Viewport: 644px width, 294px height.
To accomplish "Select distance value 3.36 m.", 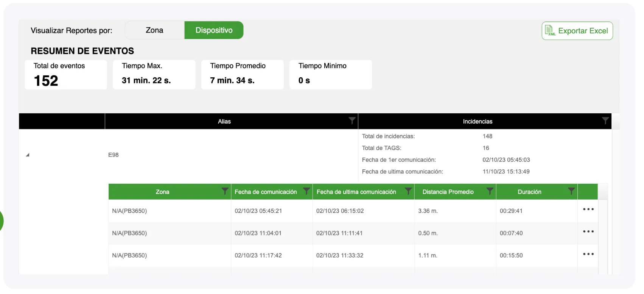I will point(428,211).
